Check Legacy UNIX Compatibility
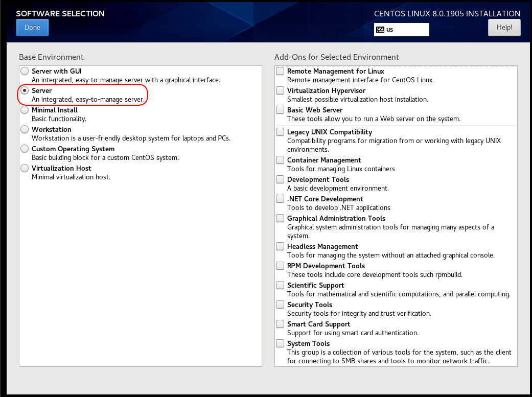This screenshot has height=397, width=532. (280, 131)
